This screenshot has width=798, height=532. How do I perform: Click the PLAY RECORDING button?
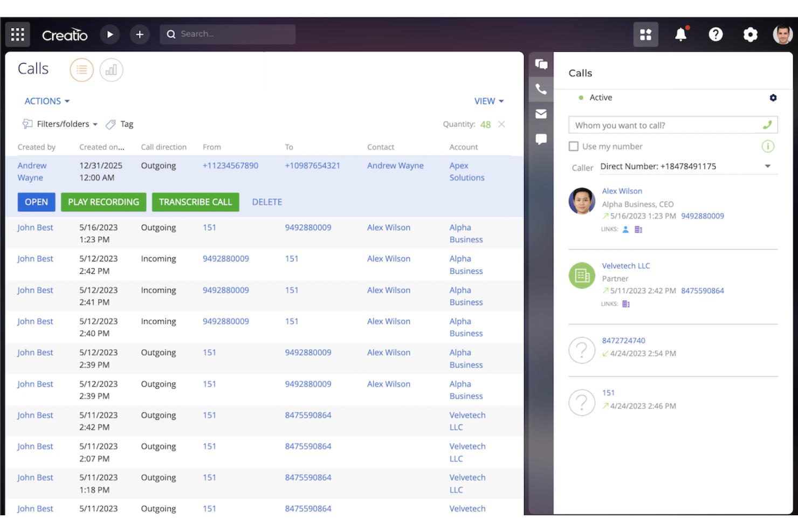click(x=104, y=202)
